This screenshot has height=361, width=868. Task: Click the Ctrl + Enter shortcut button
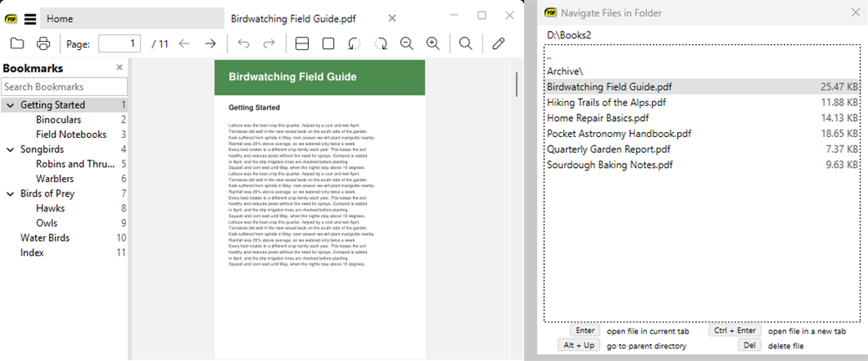(734, 331)
